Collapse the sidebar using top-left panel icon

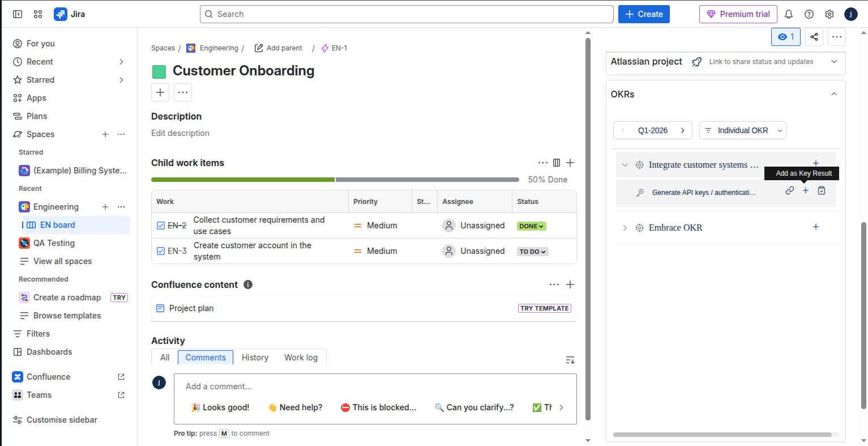18,14
